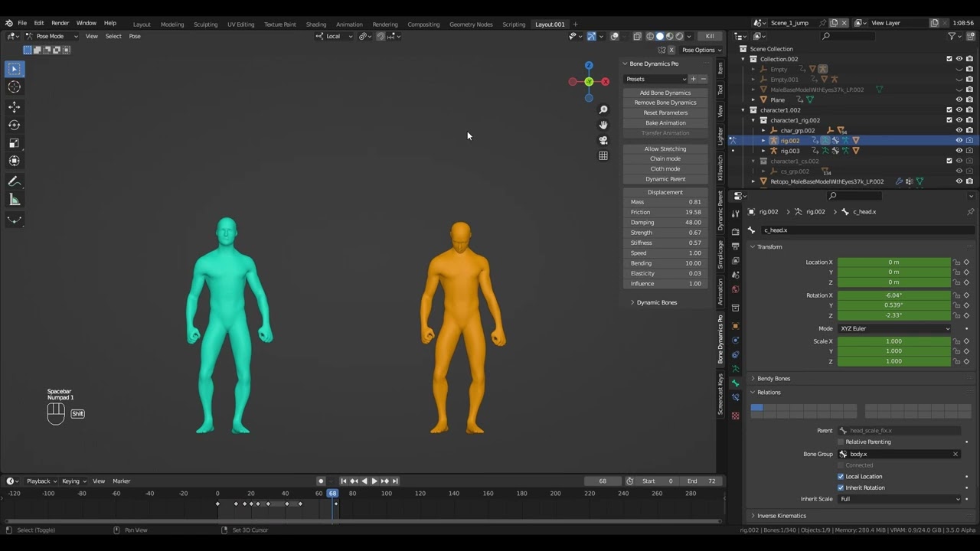Open the World properties tab icon
The width and height of the screenshot is (980, 551).
(x=736, y=289)
